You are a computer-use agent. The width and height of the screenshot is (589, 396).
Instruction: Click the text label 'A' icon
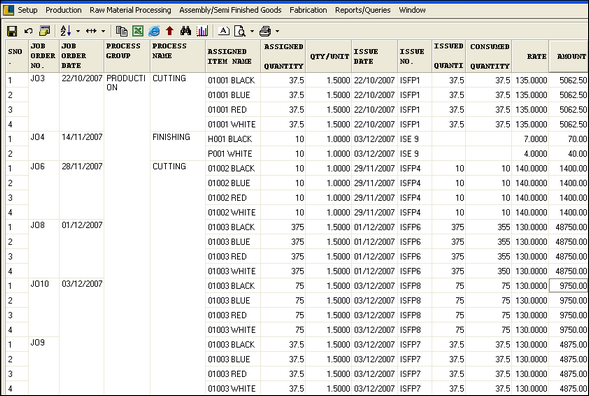[x=224, y=31]
